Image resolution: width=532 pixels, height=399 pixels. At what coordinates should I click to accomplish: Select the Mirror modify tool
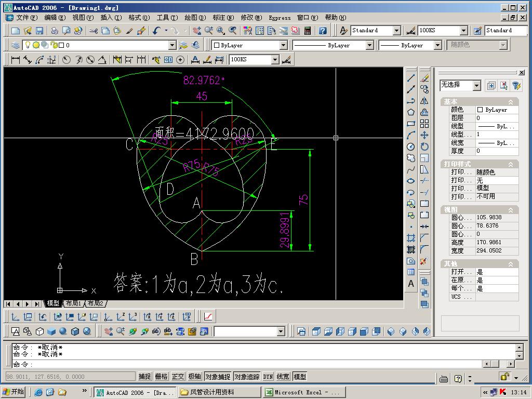point(424,101)
